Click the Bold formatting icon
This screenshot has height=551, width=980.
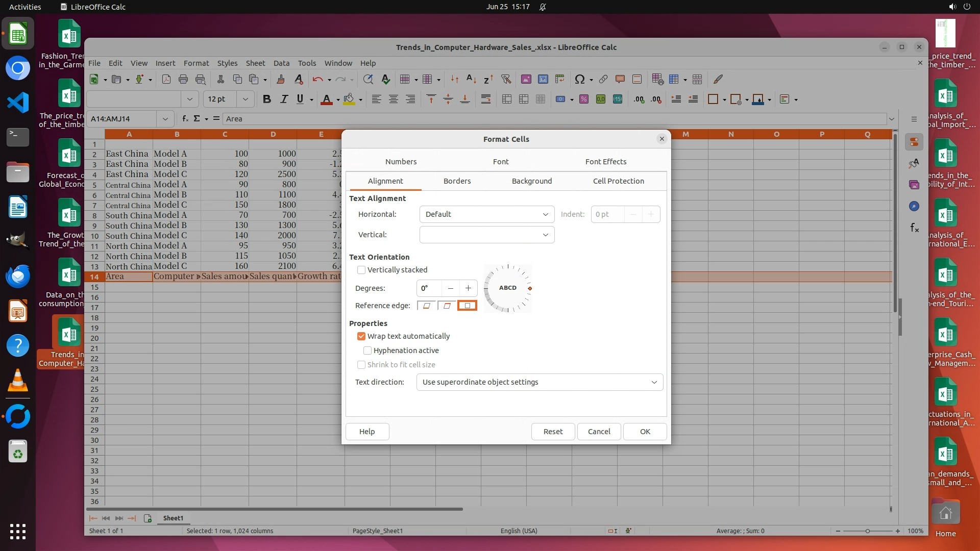(266, 99)
